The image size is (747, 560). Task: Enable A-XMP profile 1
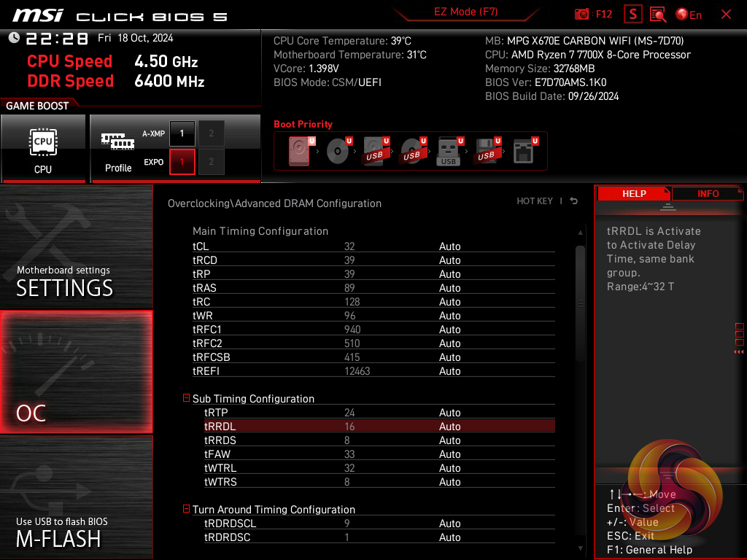pyautogui.click(x=182, y=133)
